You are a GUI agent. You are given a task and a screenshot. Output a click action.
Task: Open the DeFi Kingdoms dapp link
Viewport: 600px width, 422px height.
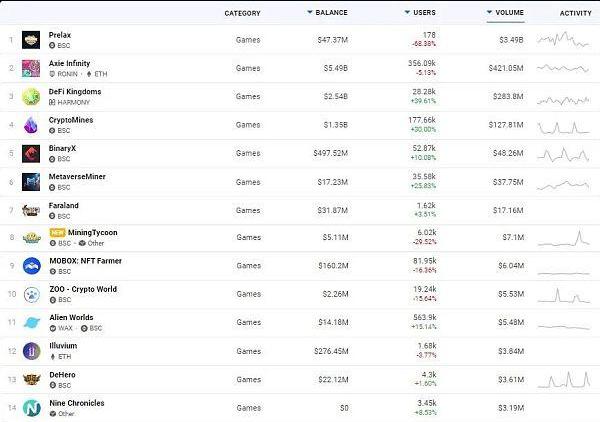[x=75, y=91]
